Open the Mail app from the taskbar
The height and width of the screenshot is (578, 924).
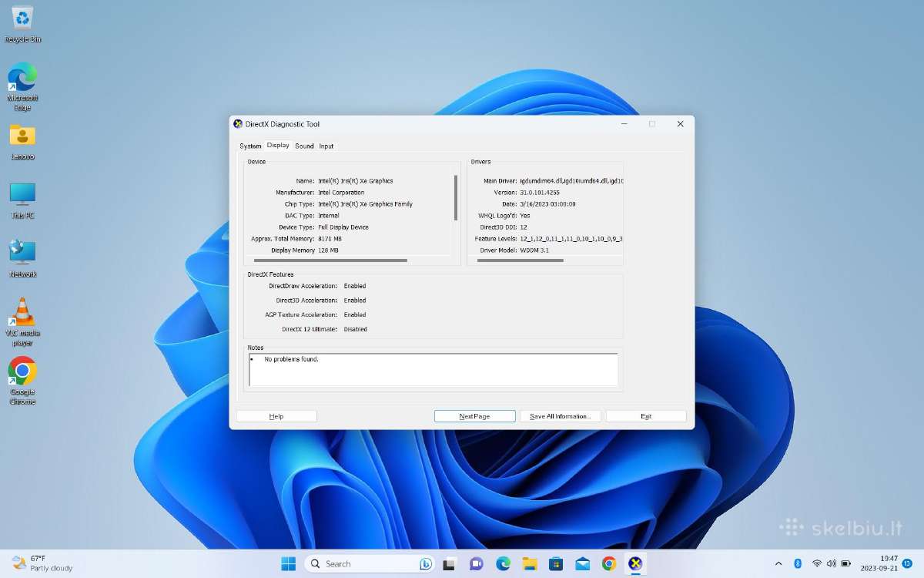point(582,563)
